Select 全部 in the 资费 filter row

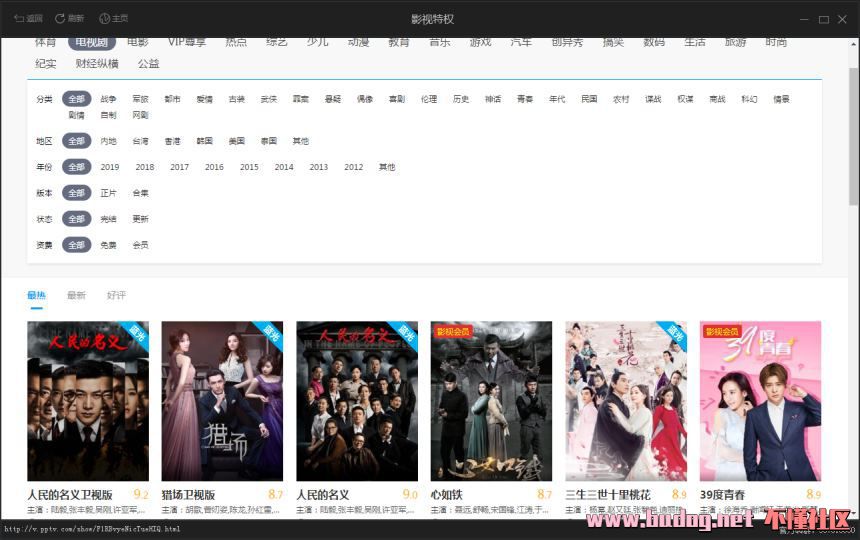click(x=76, y=245)
